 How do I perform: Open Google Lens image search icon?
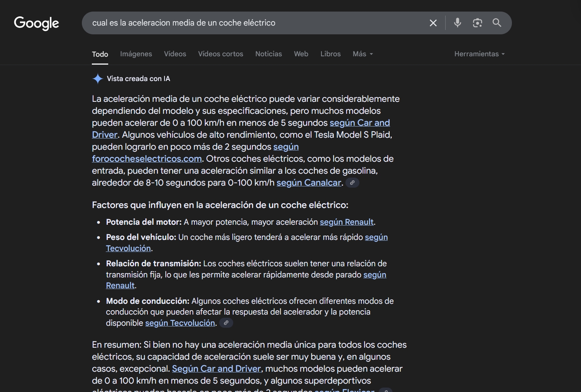point(477,23)
